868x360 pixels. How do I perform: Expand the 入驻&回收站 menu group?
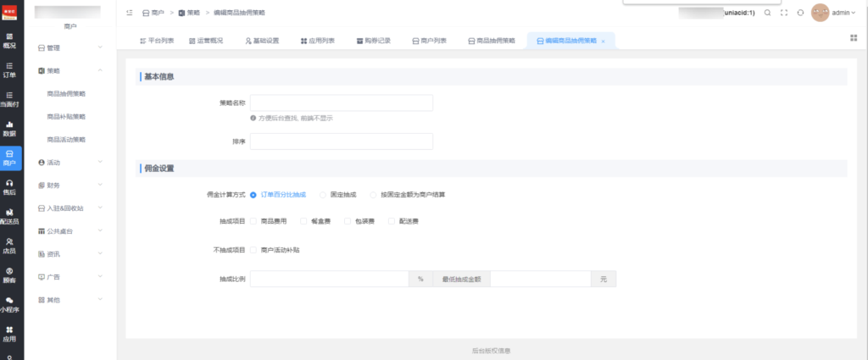pyautogui.click(x=70, y=208)
